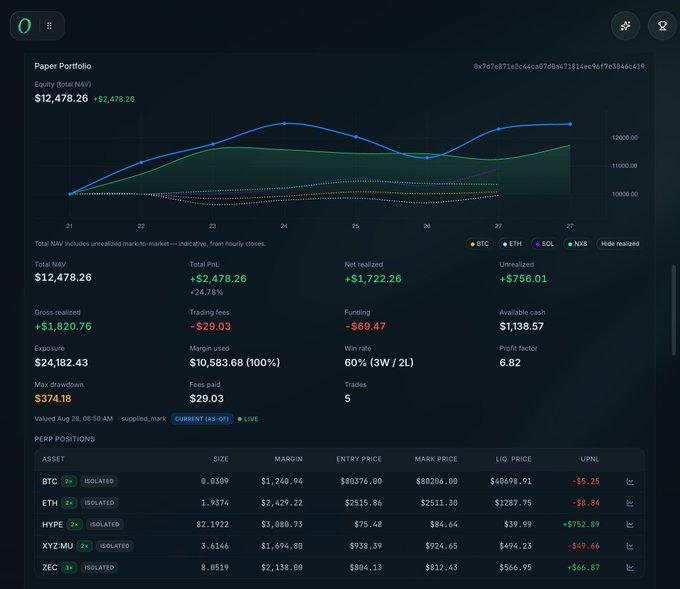The height and width of the screenshot is (589, 680).
Task: Open chart icon for XYZ:MU position row
Action: click(x=630, y=546)
